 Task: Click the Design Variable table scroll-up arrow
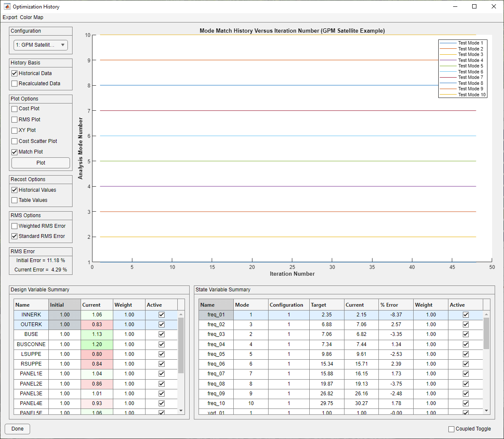coord(181,314)
